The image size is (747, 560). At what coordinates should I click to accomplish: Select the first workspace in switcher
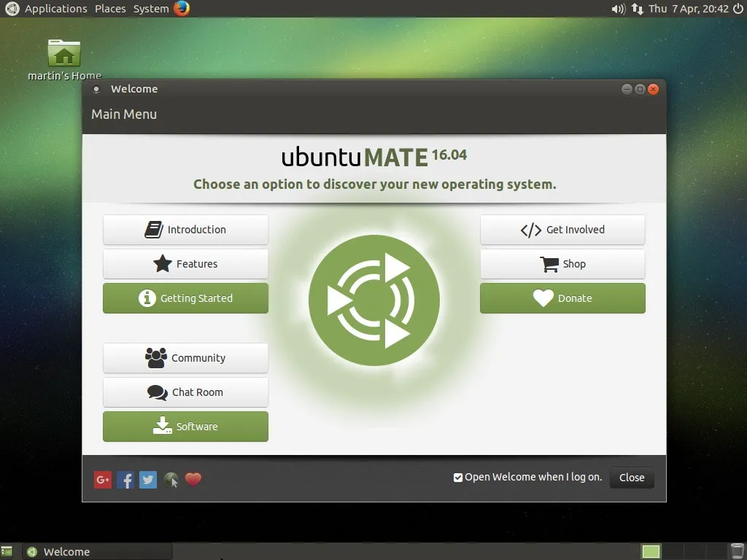point(651,551)
